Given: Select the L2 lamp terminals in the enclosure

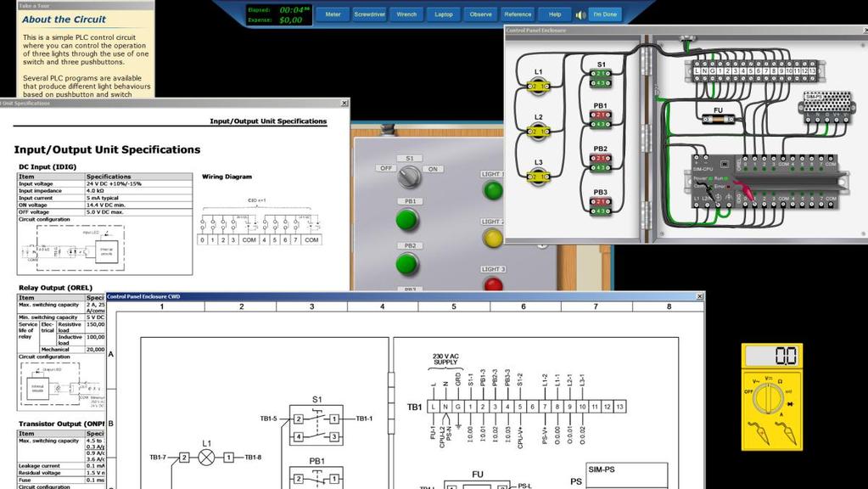Looking at the screenshot, I should click(538, 132).
